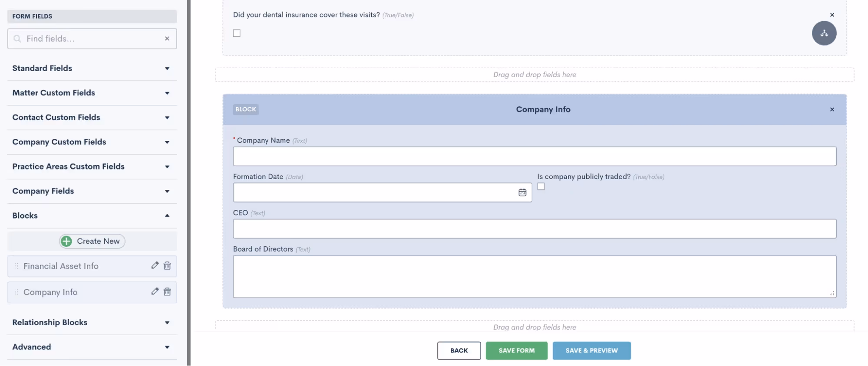Click the Company Info block header title
Image resolution: width=868 pixels, height=366 pixels.
pyautogui.click(x=543, y=109)
